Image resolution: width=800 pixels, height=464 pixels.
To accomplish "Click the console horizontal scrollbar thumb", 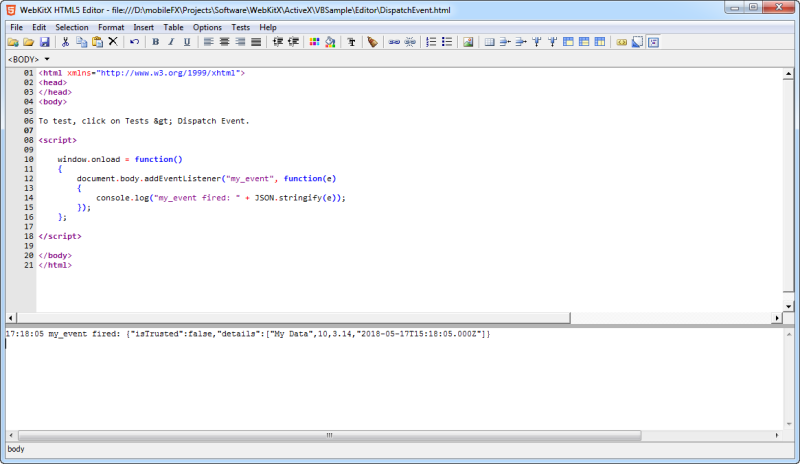I will [x=330, y=435].
